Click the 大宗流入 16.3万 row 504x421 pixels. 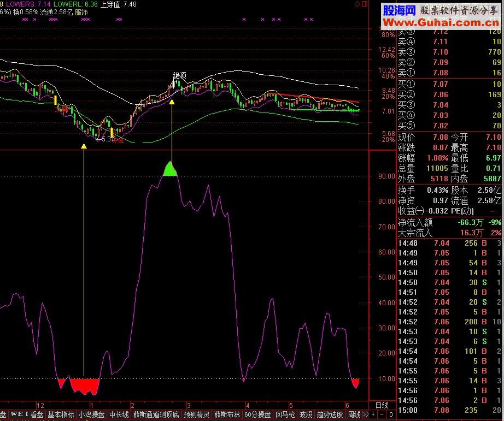[449, 233]
